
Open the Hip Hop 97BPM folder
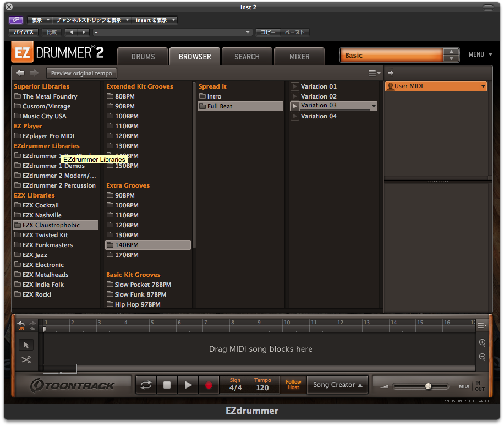point(134,304)
